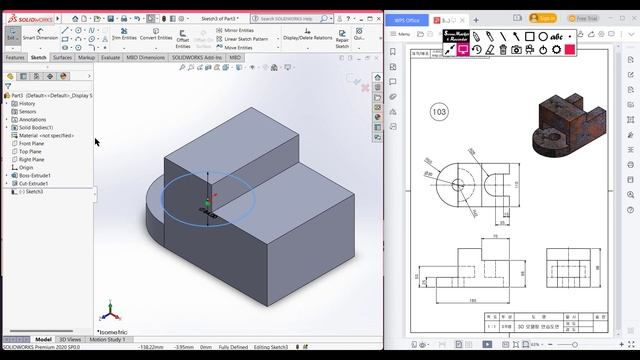Screen dimensions: 640x360
Task: Open the FeatureManager design tree tab
Action: [x=10, y=76]
